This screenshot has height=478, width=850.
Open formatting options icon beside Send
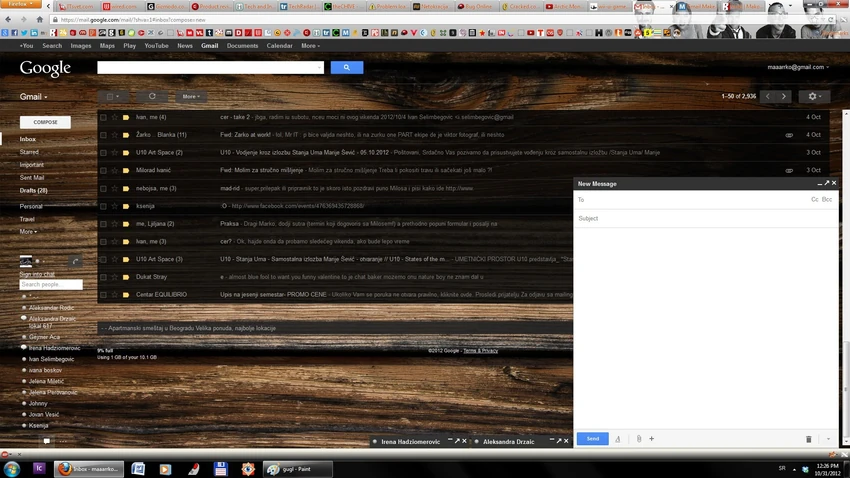coord(617,439)
